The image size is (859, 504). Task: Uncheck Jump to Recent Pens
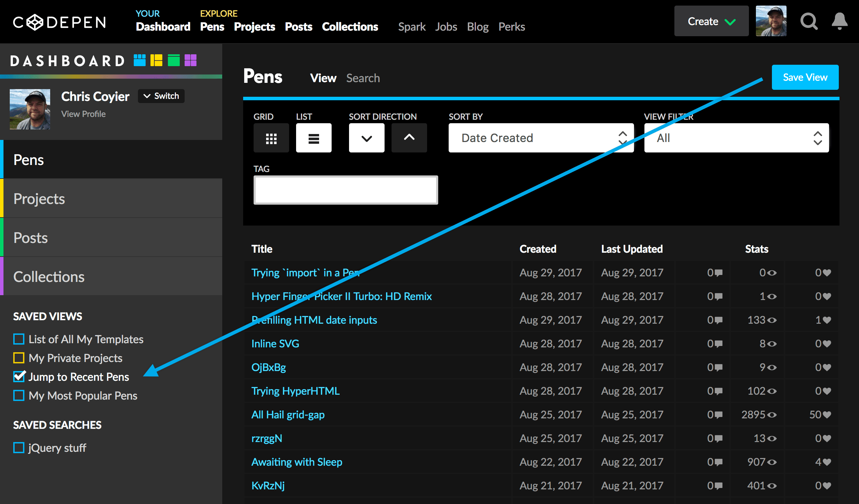click(x=19, y=376)
